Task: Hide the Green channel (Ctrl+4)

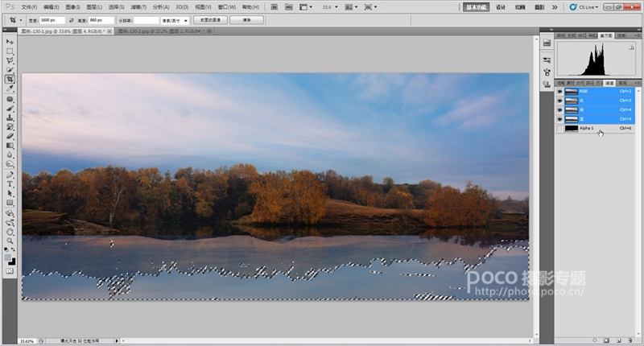Action: click(559, 110)
